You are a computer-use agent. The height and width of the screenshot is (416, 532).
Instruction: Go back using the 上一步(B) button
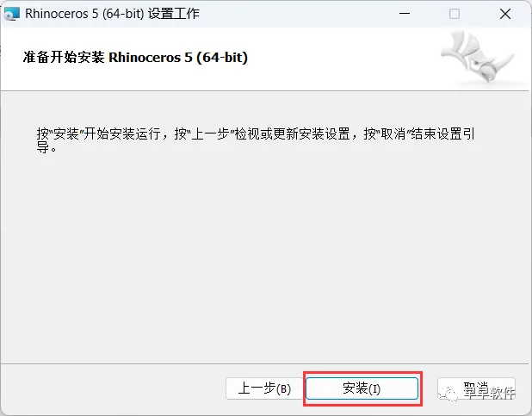[264, 388]
